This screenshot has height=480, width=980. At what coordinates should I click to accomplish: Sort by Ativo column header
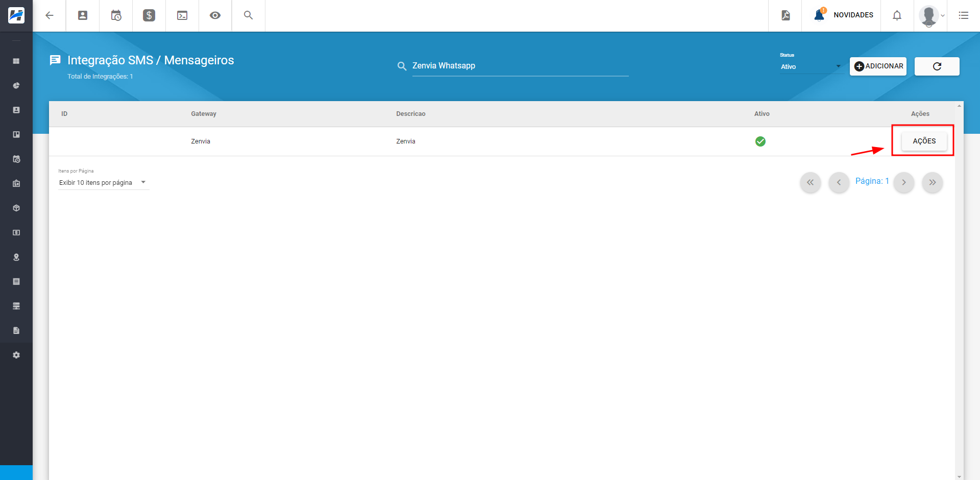pos(762,114)
